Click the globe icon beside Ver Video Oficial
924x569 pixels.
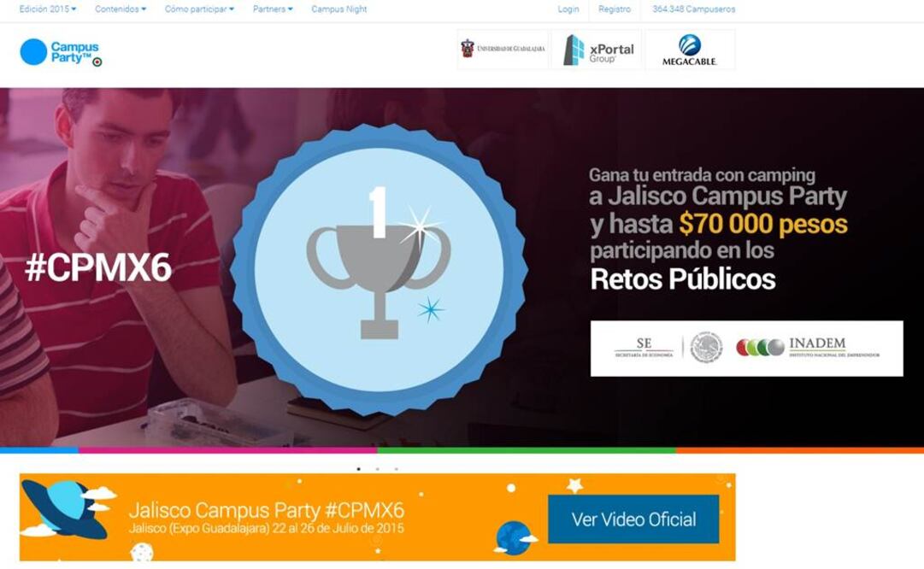[x=515, y=538]
